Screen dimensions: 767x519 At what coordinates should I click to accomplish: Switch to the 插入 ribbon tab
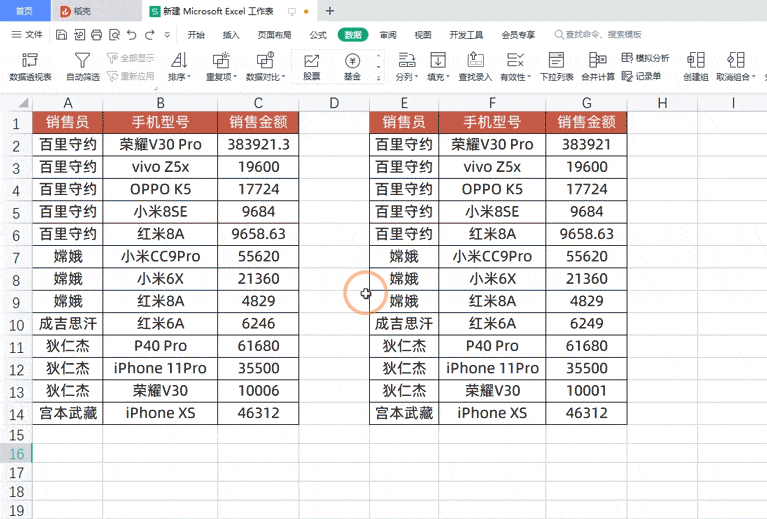click(x=231, y=35)
